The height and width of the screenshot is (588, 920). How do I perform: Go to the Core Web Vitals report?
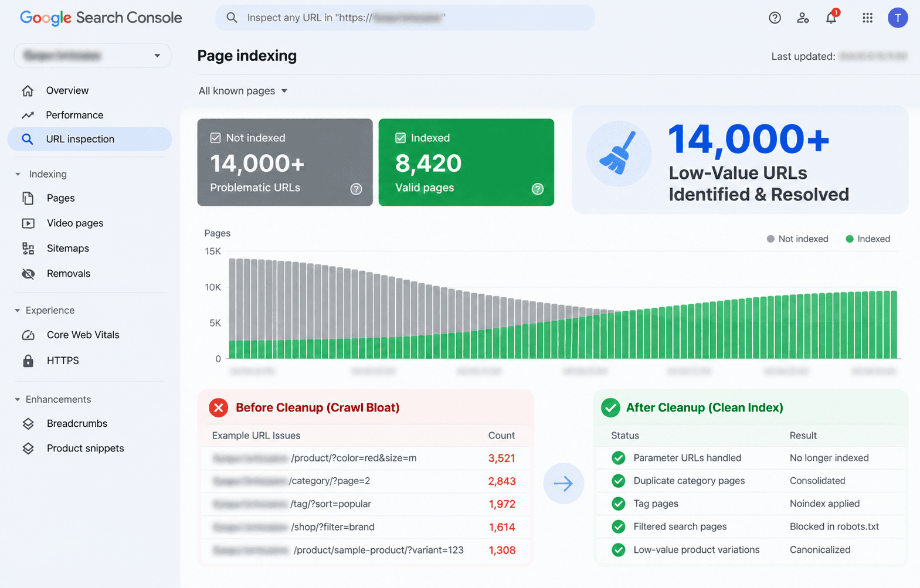pyautogui.click(x=83, y=335)
